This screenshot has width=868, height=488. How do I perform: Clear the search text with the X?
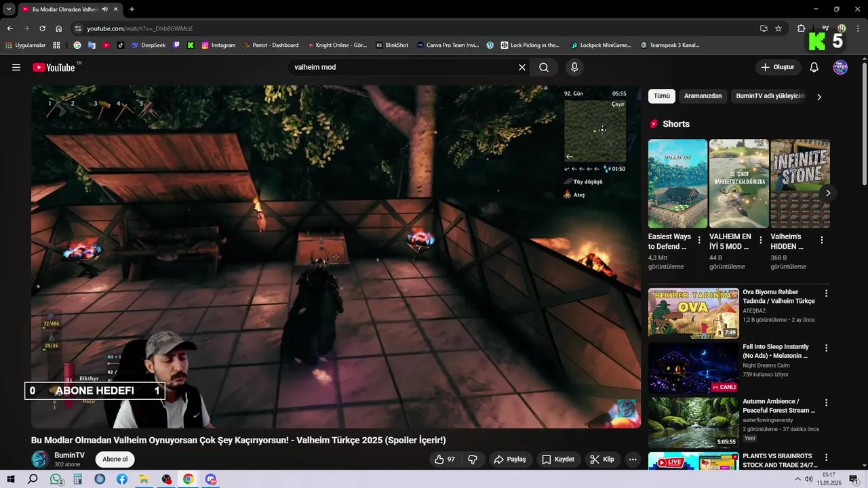pyautogui.click(x=522, y=67)
